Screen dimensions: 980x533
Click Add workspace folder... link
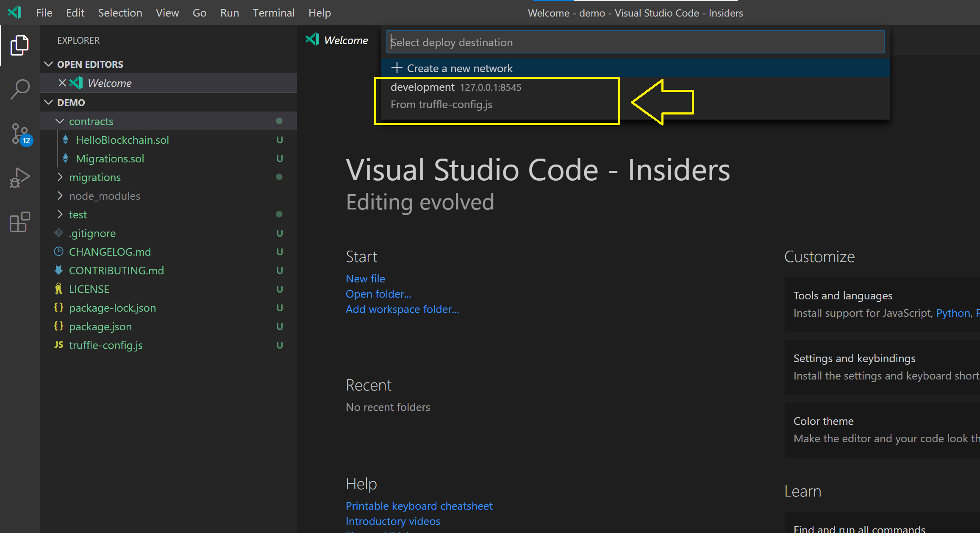(x=402, y=309)
